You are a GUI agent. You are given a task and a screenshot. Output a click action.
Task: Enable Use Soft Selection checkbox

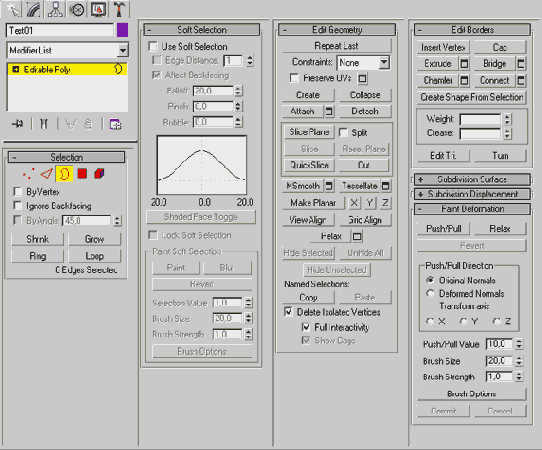tap(153, 46)
